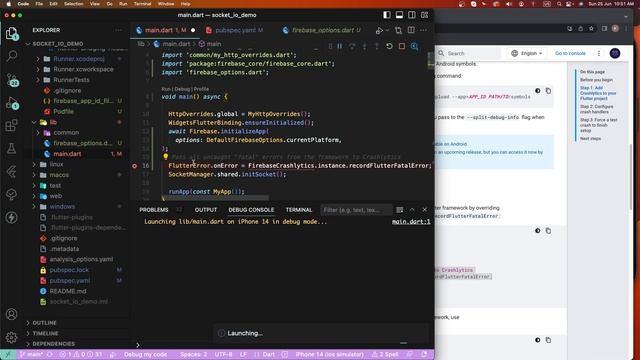The image size is (640, 360).
Task: Open the PROBLEMS panel tab
Action: click(154, 210)
